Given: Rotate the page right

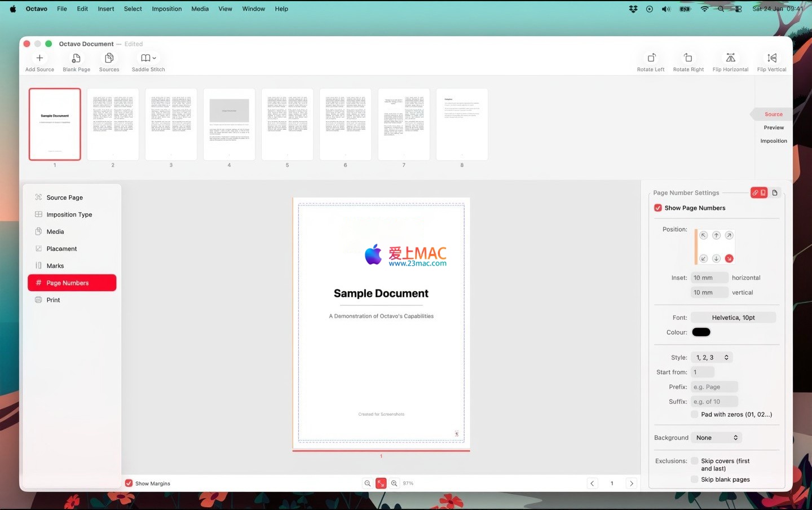Looking at the screenshot, I should (x=688, y=58).
